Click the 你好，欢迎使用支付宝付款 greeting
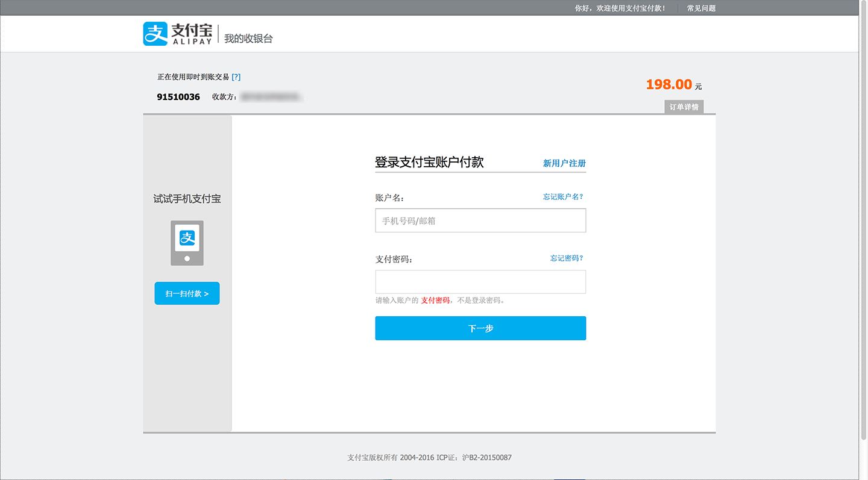Screen dimensions: 868x480 click(x=621, y=8)
